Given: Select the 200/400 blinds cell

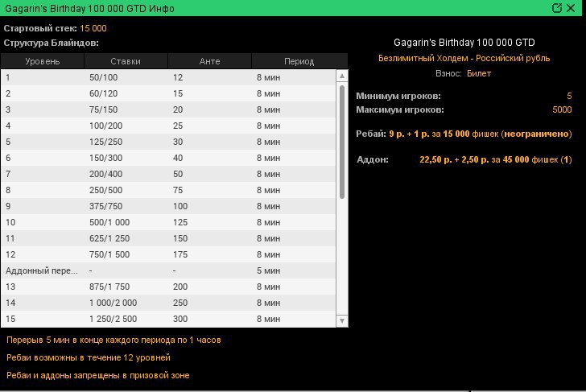Looking at the screenshot, I should (x=105, y=174).
